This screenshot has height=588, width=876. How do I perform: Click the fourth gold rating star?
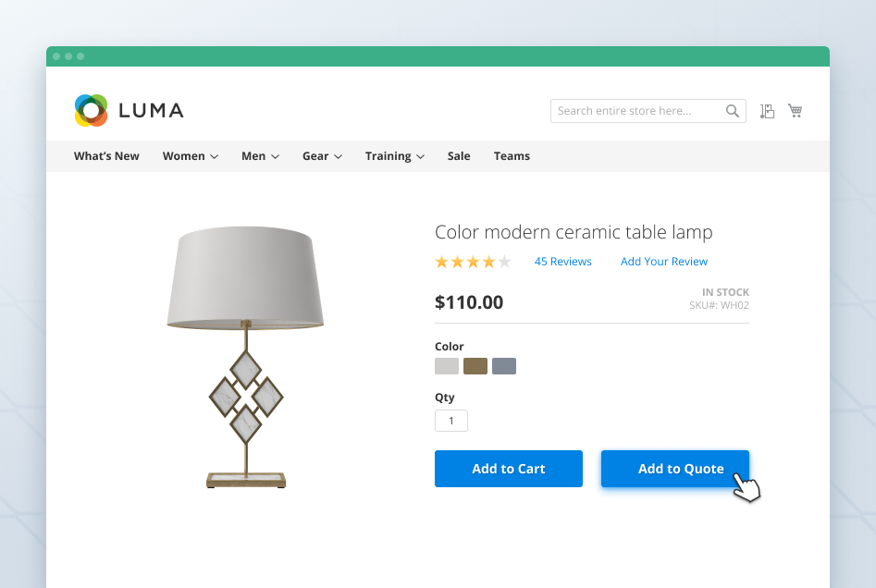coord(489,262)
